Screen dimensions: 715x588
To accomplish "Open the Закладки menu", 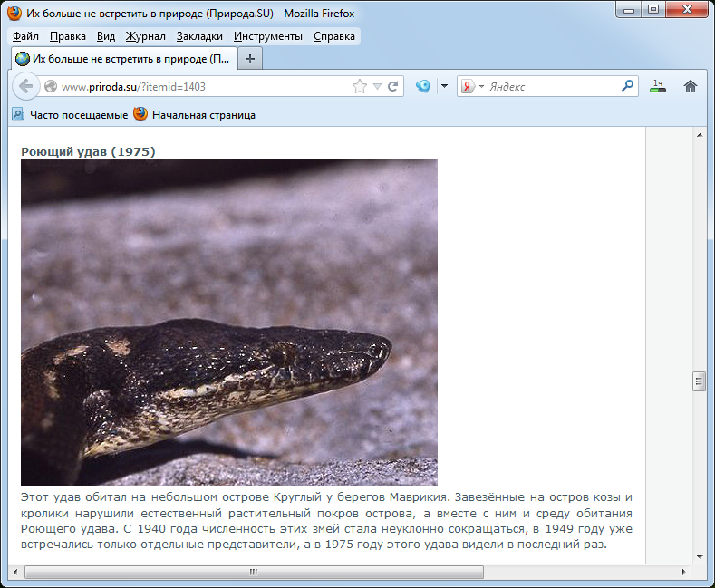I will (x=200, y=36).
